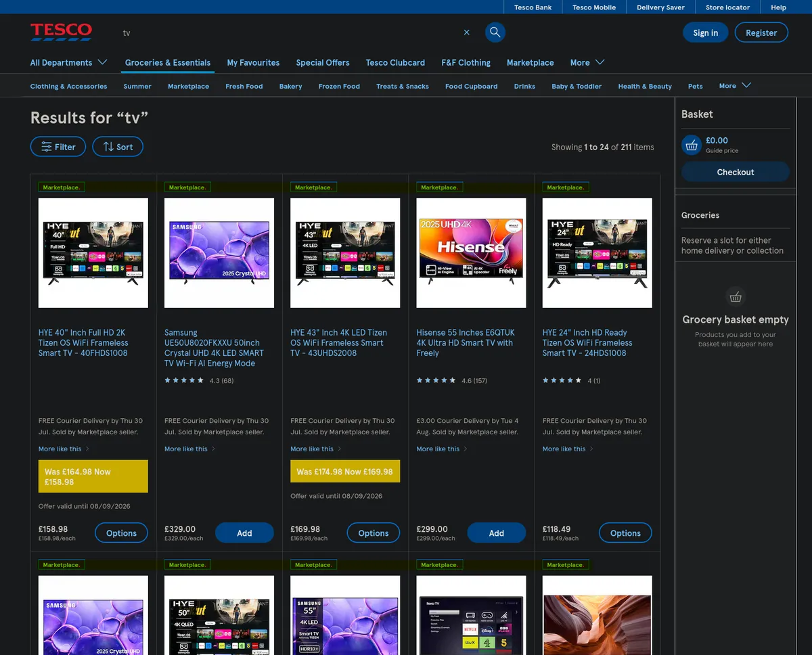Open the Sort options

[118, 147]
